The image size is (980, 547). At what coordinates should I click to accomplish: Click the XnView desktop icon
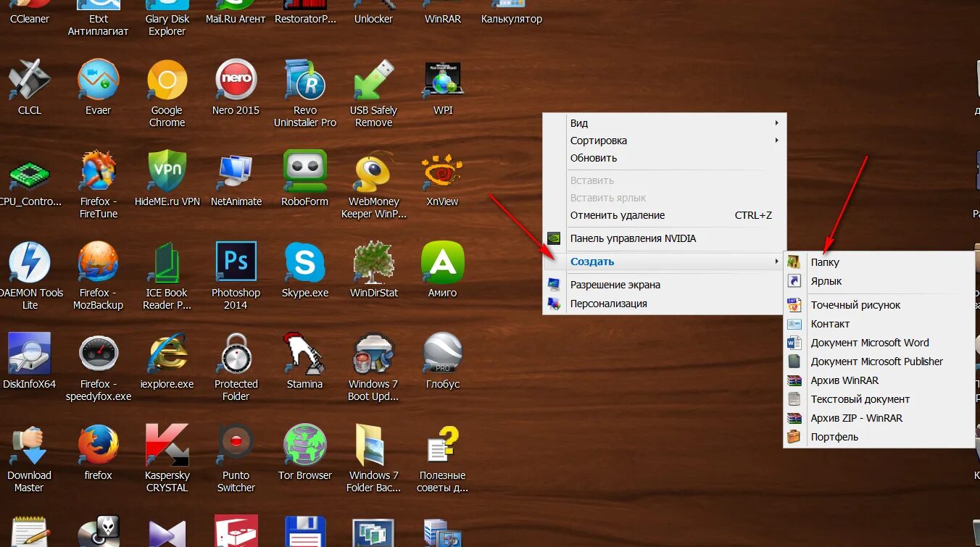442,172
